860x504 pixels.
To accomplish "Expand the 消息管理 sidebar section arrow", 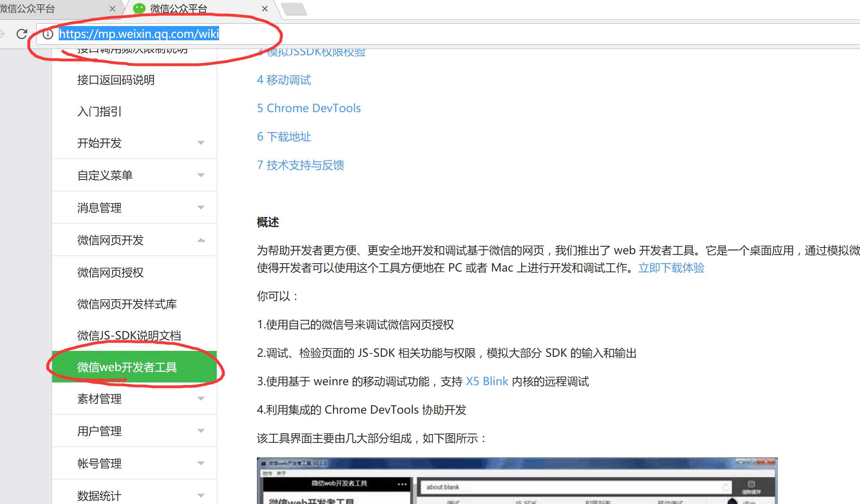I will pos(201,208).
